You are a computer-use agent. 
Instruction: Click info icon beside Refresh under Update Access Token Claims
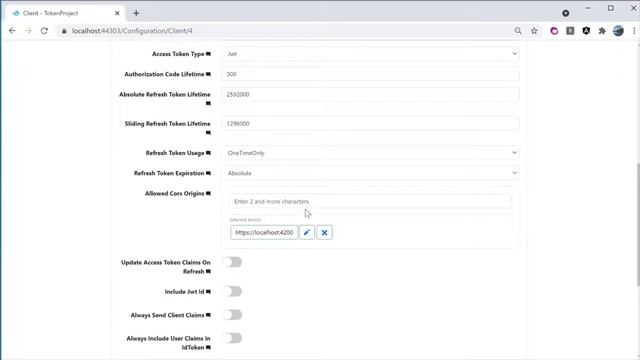coord(208,272)
